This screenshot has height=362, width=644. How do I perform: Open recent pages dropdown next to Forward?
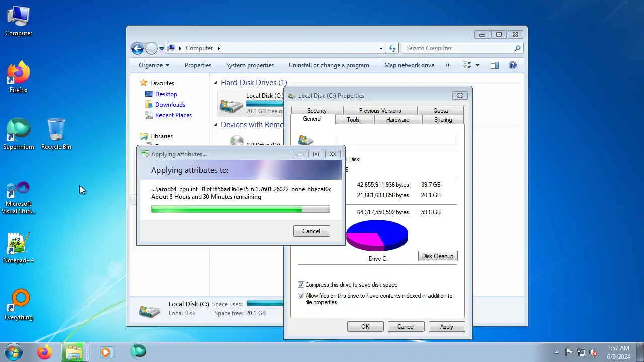(162, 49)
